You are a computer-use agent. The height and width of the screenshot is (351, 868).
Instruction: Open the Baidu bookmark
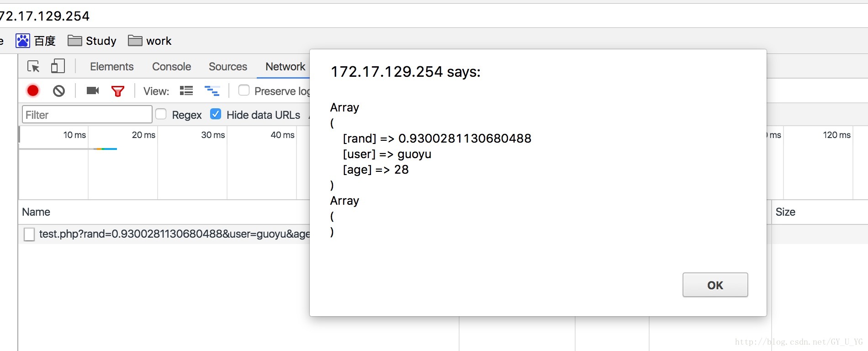[x=36, y=41]
